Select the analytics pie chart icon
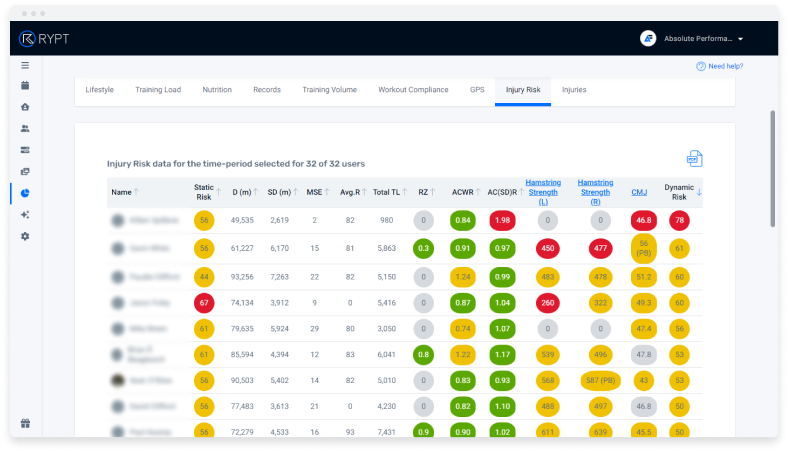The image size is (789, 453). (25, 193)
